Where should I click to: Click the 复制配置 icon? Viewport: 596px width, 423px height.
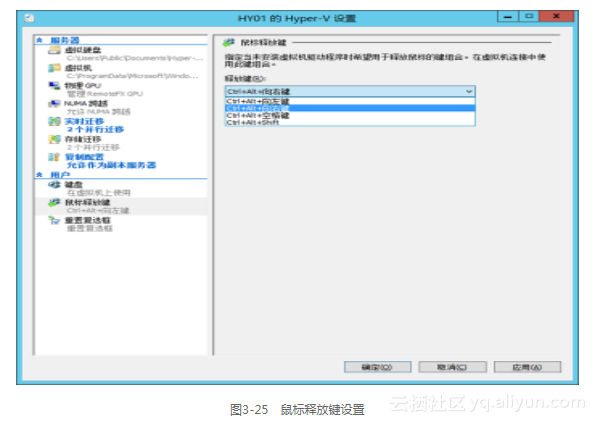click(x=54, y=157)
